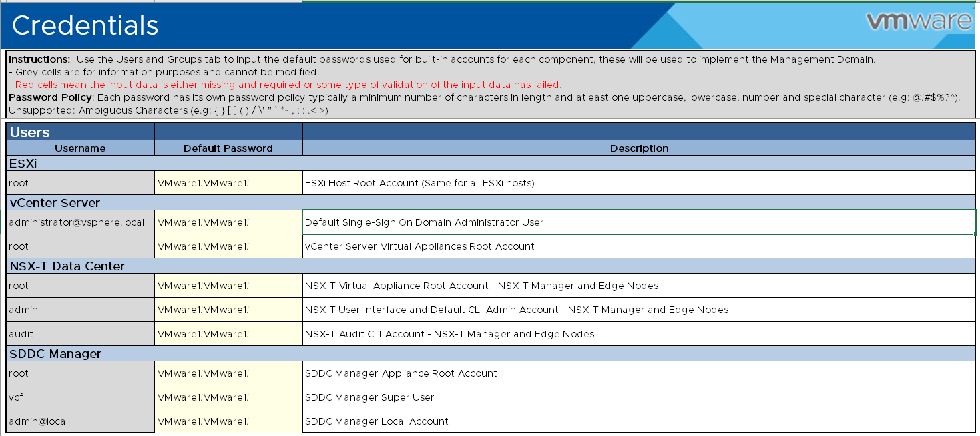Select the vCenter Server section row
The width and height of the screenshot is (980, 436).
tap(491, 202)
